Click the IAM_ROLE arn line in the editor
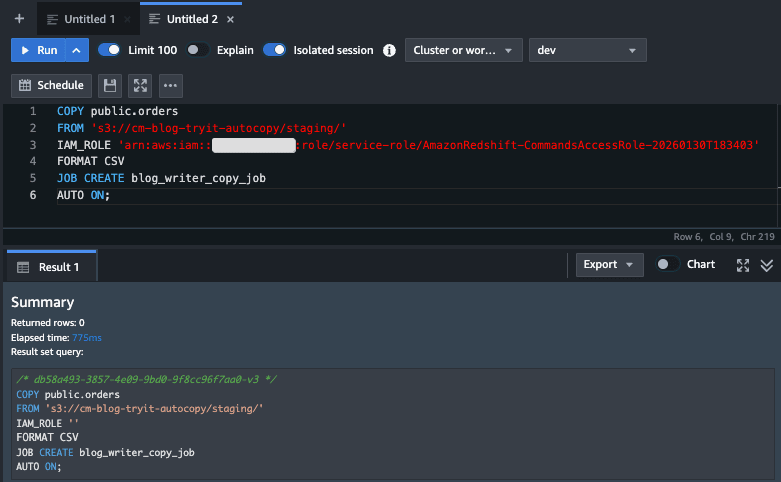This screenshot has width=781, height=482. click(408, 145)
